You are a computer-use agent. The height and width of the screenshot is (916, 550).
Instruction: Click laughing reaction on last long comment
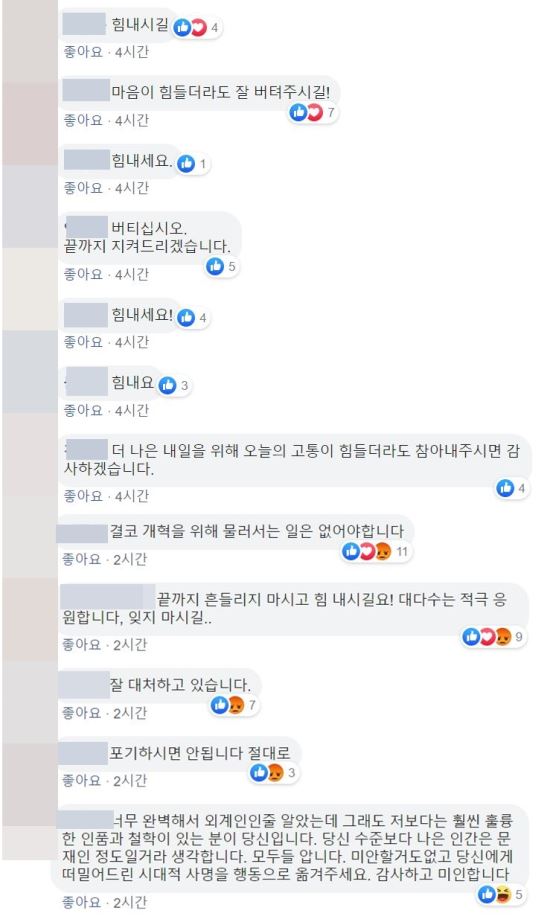502,894
